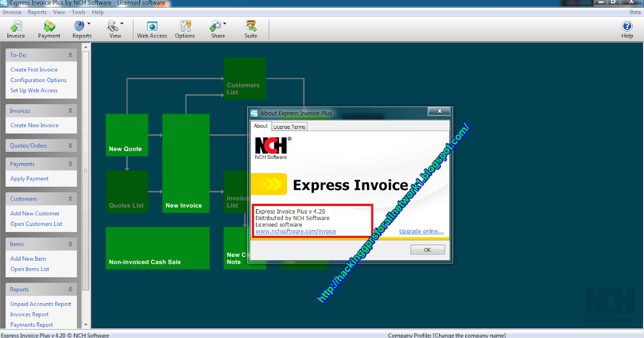Open the Unpaid Accounts Report link
This screenshot has width=644, height=338.
(x=41, y=304)
